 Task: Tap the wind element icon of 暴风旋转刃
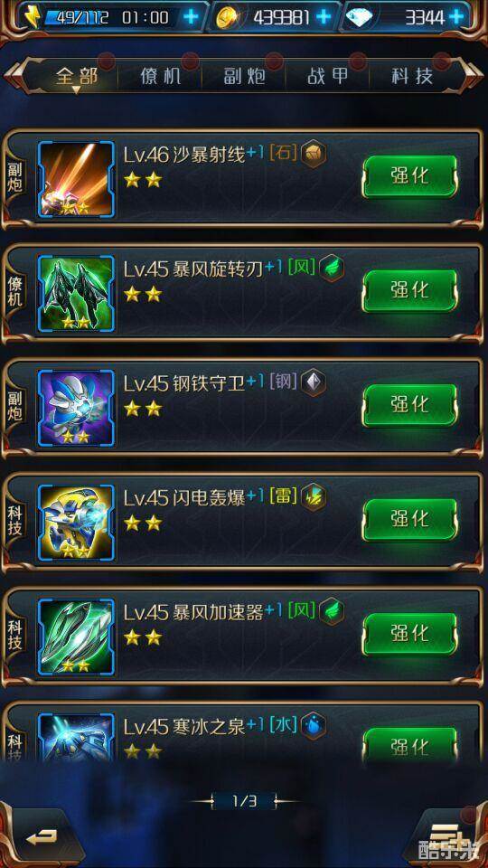coord(332,269)
